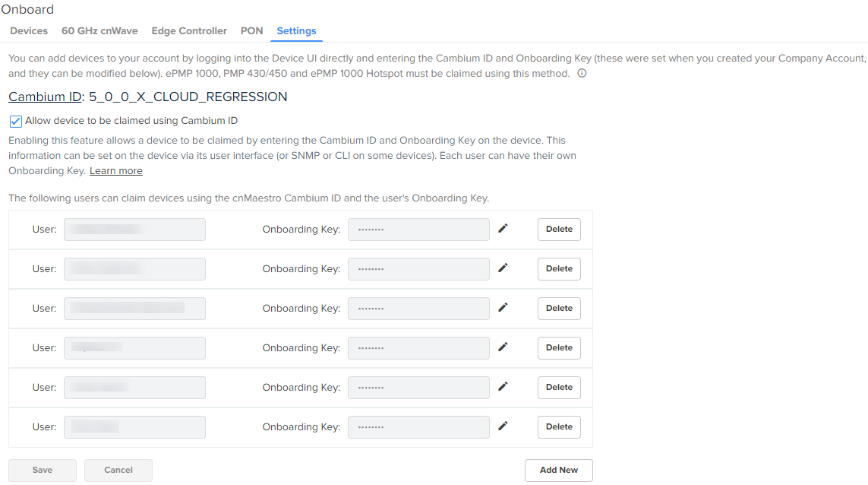Image resolution: width=868 pixels, height=485 pixels.
Task: Click pencil icon in last user row
Action: coord(503,426)
